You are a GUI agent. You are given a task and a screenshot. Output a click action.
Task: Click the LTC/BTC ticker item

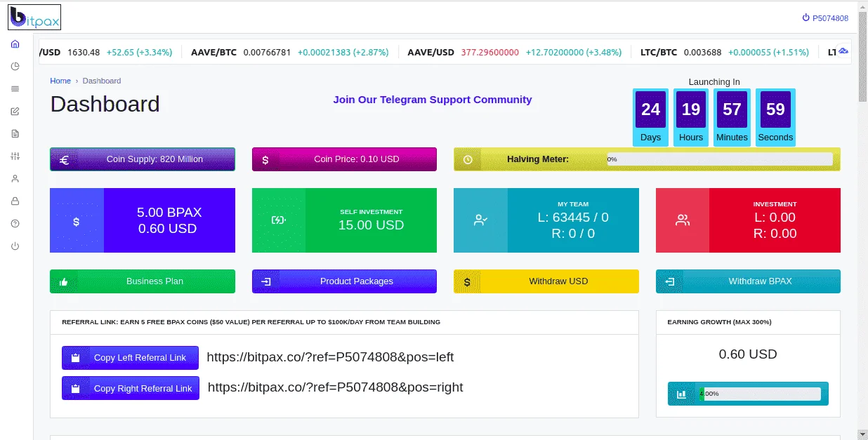[725, 52]
